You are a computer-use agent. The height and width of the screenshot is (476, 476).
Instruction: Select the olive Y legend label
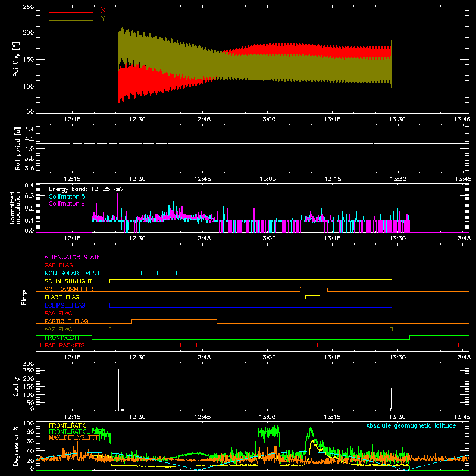point(103,18)
